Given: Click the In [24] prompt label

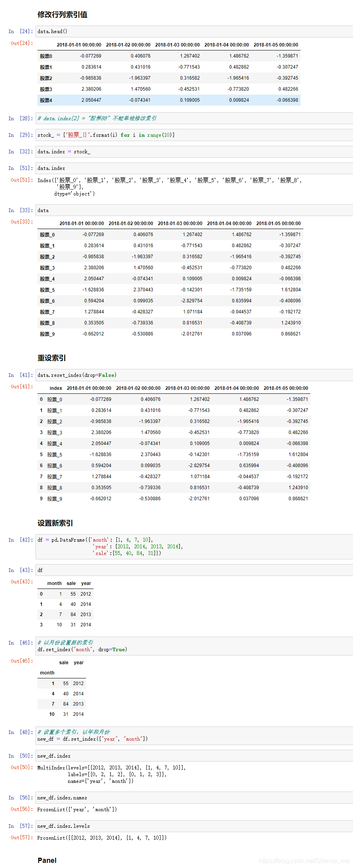Looking at the screenshot, I should coord(21,32).
